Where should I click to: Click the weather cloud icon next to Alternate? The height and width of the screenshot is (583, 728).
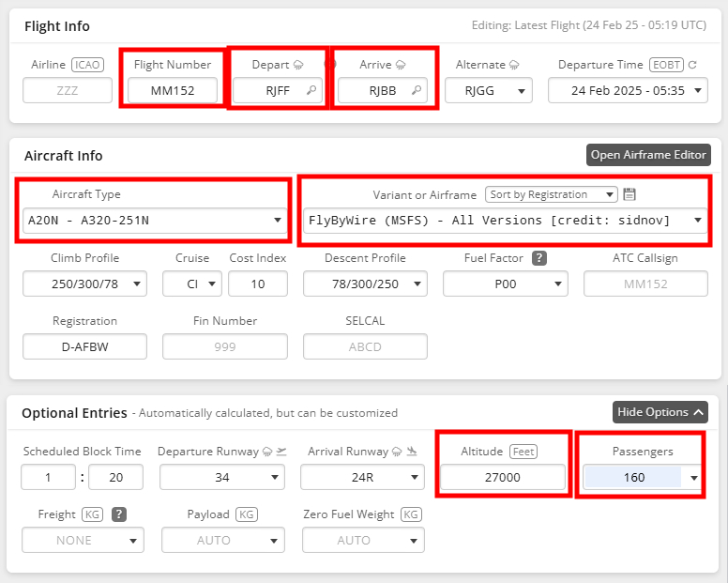coord(513,65)
